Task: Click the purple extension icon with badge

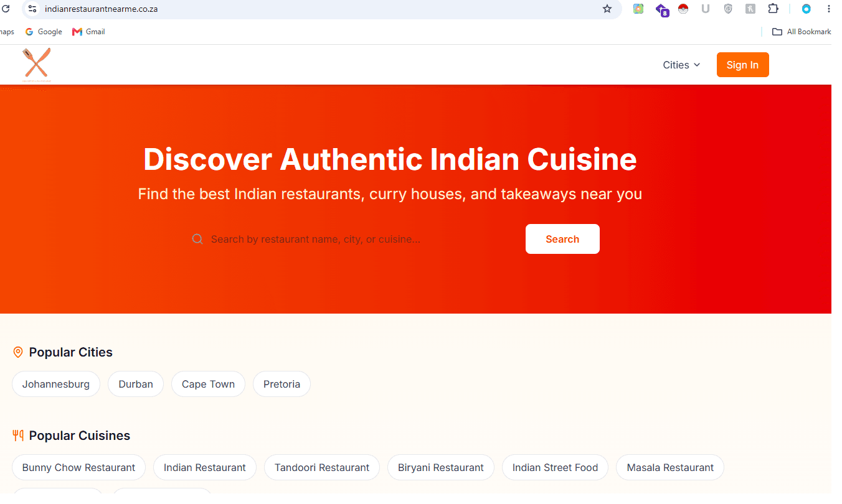Action: pyautogui.click(x=661, y=9)
